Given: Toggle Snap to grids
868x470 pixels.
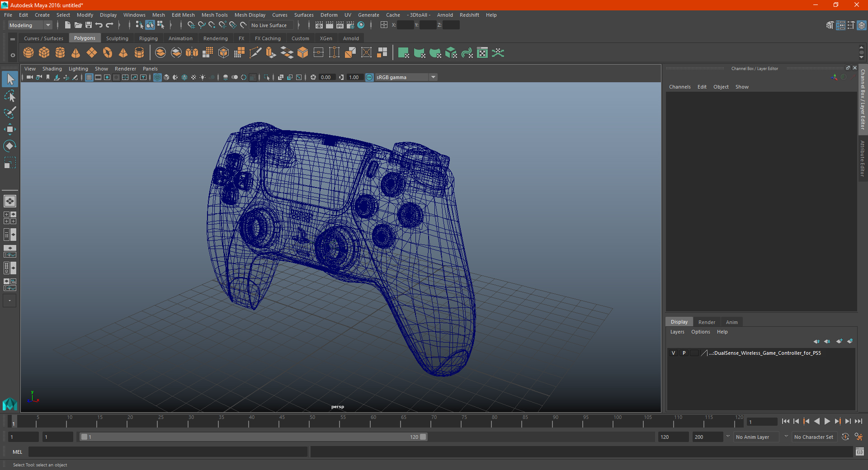Looking at the screenshot, I should (x=191, y=25).
